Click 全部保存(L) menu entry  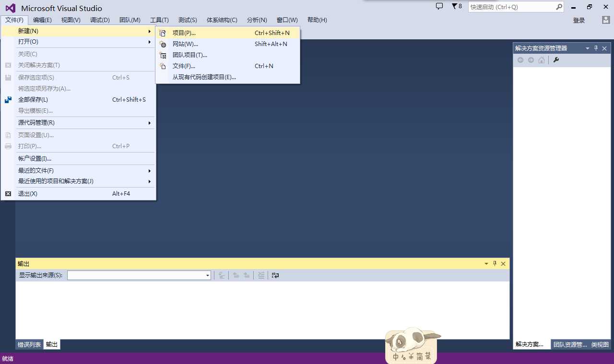point(79,100)
